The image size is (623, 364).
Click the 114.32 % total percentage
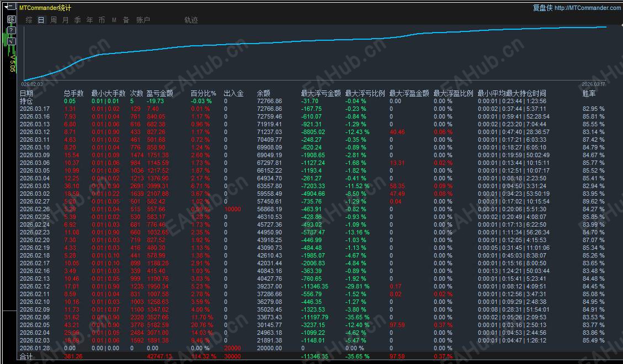point(204,356)
